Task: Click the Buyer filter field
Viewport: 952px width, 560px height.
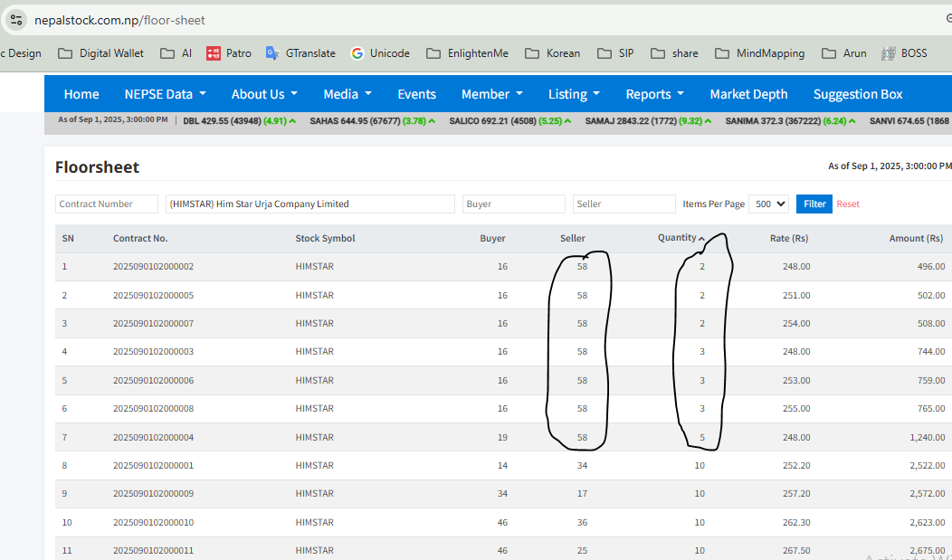Action: pos(514,204)
